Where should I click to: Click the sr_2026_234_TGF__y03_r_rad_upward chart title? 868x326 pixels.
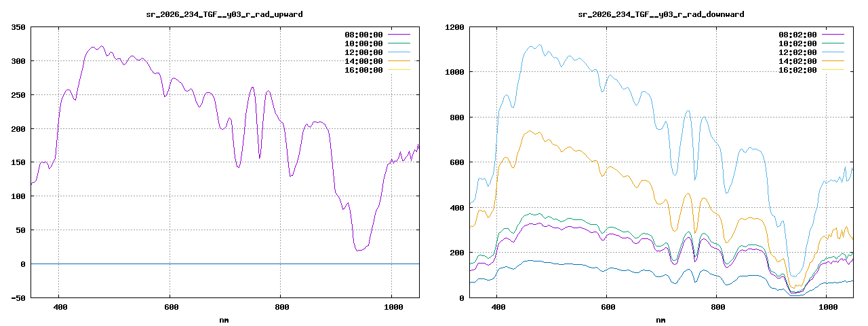(x=224, y=14)
